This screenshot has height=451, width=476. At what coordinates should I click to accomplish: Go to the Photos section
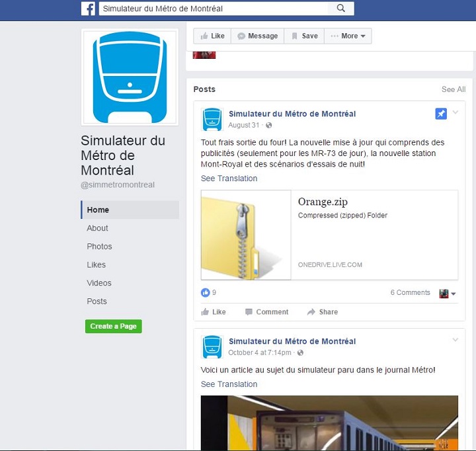point(100,246)
